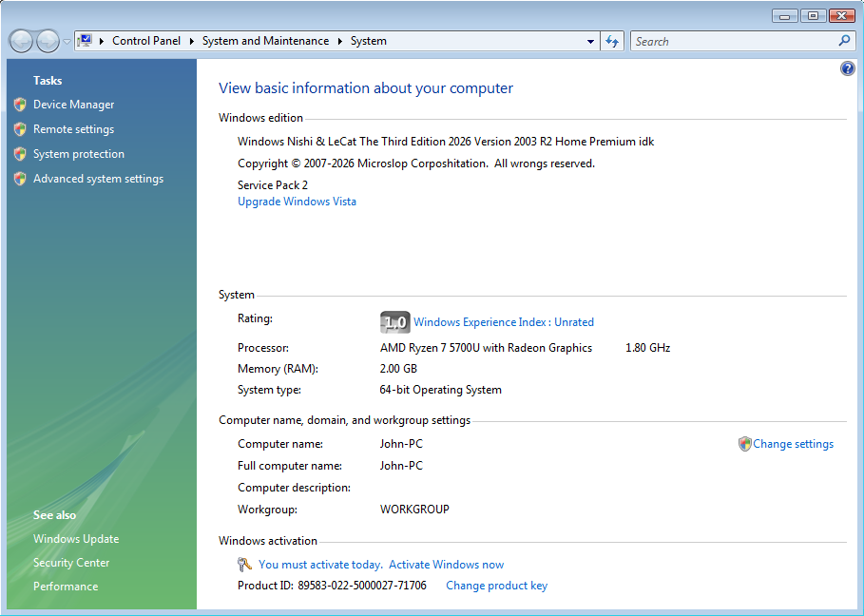
Task: Click the Forward navigation arrow button
Action: tap(48, 41)
